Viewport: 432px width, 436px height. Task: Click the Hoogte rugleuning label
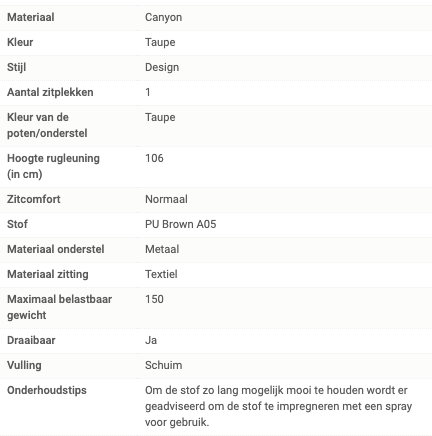53,166
